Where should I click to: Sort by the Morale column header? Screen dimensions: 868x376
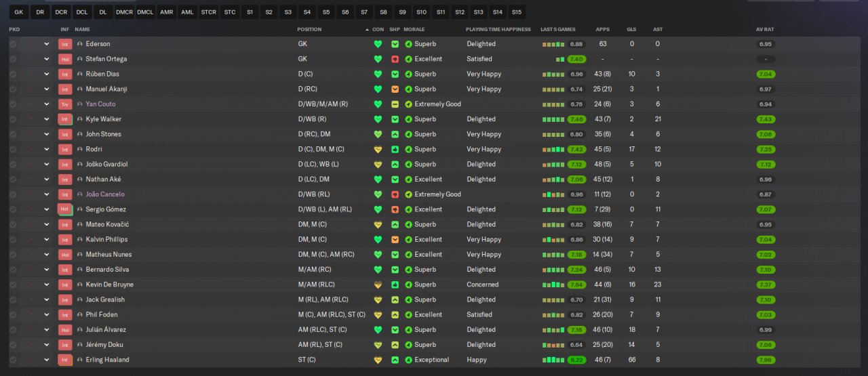coord(414,30)
